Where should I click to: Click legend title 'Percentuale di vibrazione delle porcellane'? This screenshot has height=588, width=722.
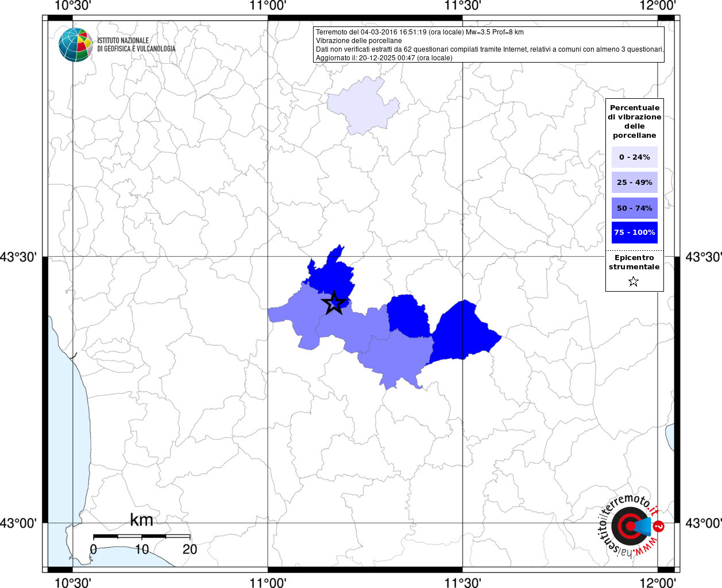click(635, 121)
